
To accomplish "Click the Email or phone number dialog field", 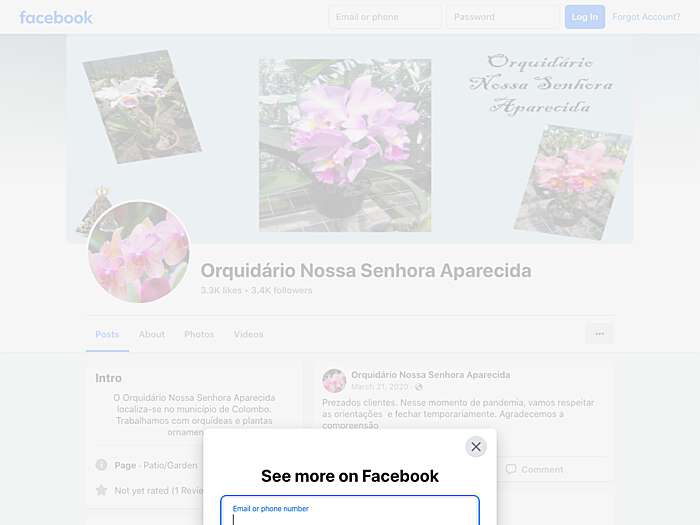I will tap(350, 510).
